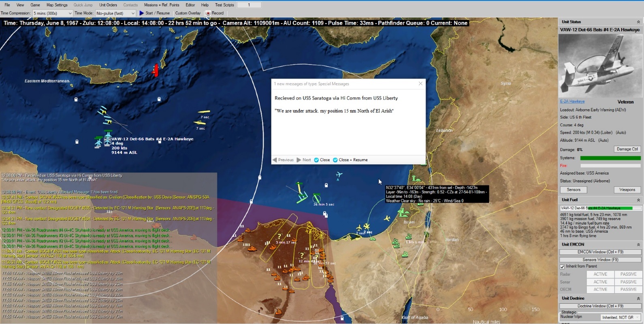644x324 pixels.
Task: Click the Start / Resume play icon
Action: pyautogui.click(x=142, y=13)
